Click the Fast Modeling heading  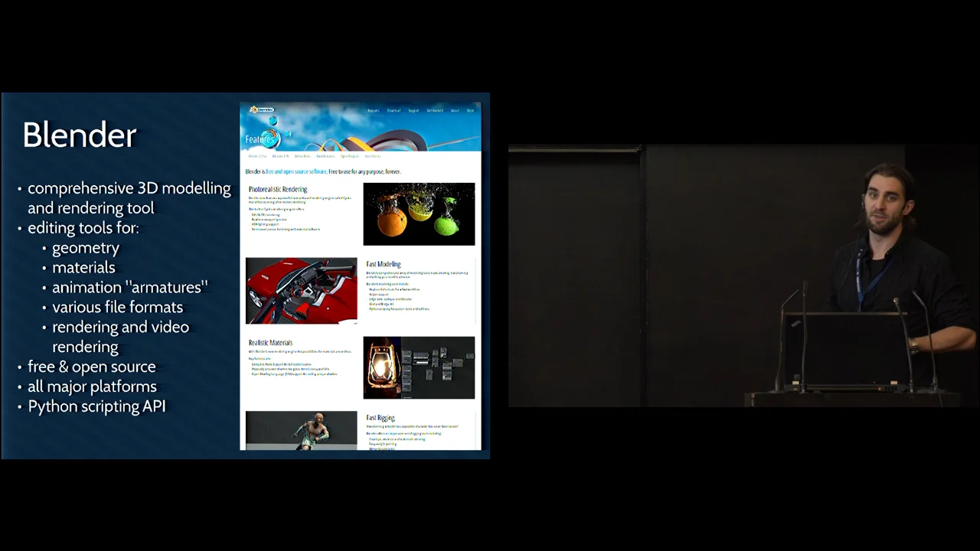coord(384,264)
